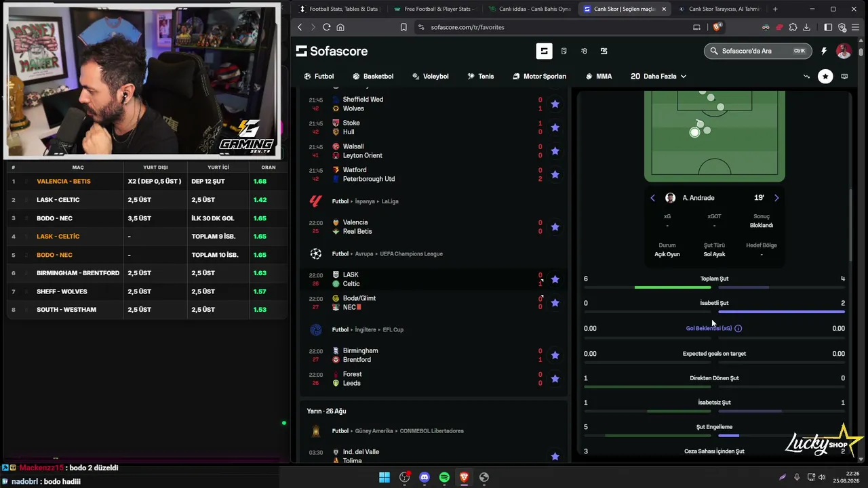Open the LaLiga league link
Screen dimensions: 868x488
coord(390,201)
